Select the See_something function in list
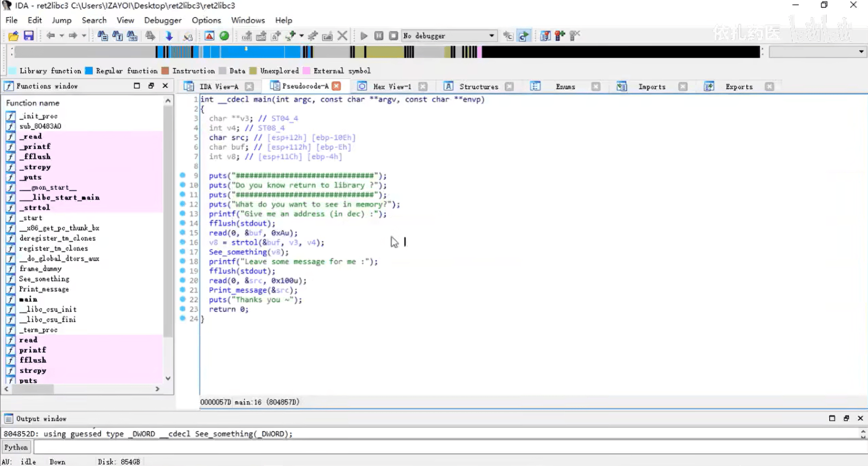Screen dimensions: 868x466 point(44,279)
